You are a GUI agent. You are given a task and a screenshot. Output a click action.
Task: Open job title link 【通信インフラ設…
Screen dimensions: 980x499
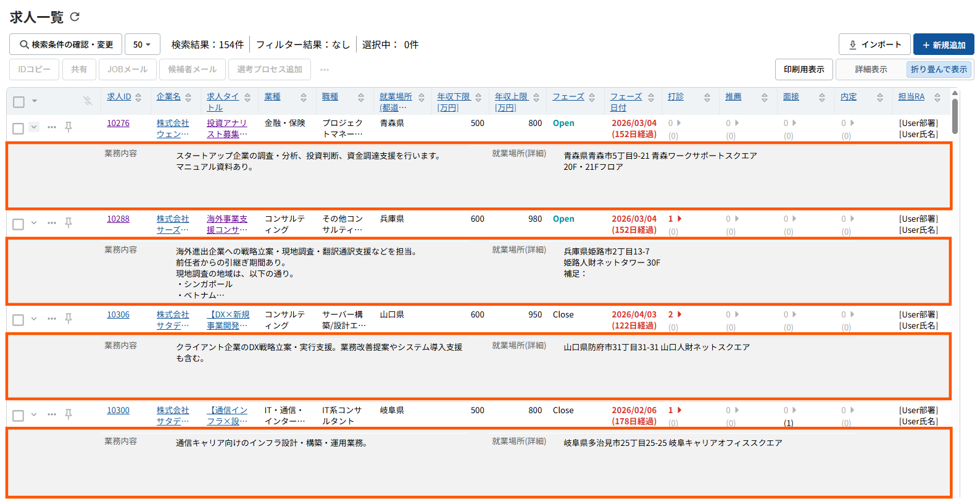(227, 416)
